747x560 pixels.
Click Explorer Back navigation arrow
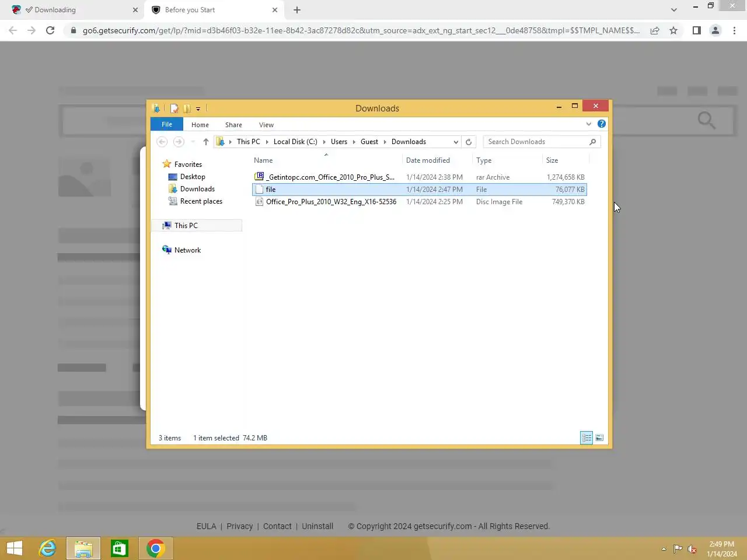click(x=162, y=142)
